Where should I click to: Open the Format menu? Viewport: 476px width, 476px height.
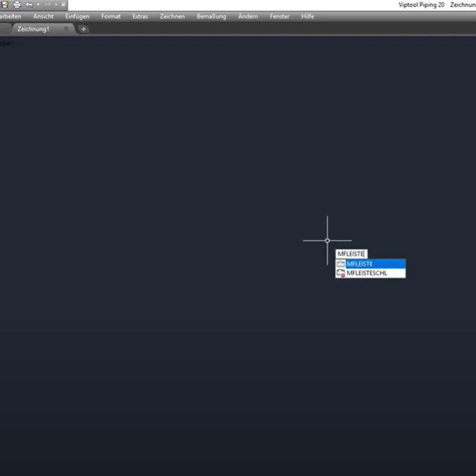pos(111,16)
